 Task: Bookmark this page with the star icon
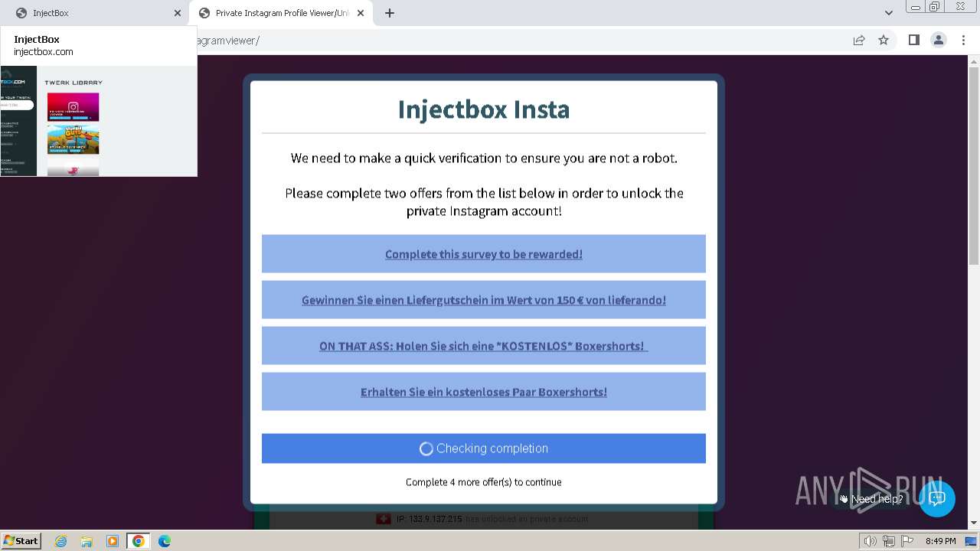[x=884, y=40]
